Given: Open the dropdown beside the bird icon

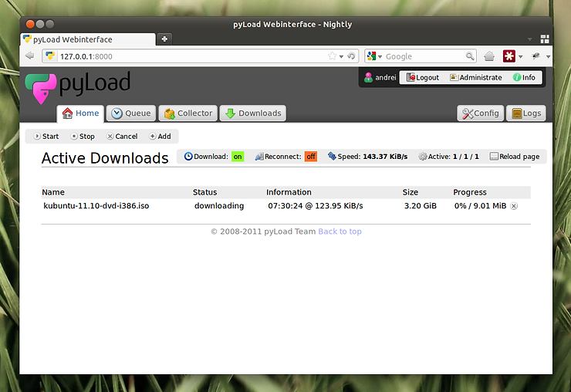Looking at the screenshot, I should pyautogui.click(x=548, y=56).
